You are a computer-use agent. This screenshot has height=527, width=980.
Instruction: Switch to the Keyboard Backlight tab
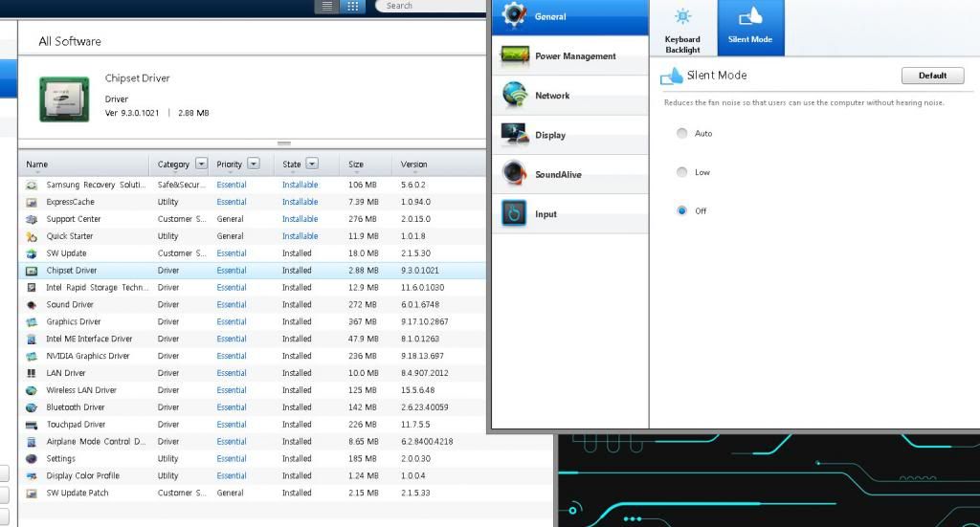(682, 28)
